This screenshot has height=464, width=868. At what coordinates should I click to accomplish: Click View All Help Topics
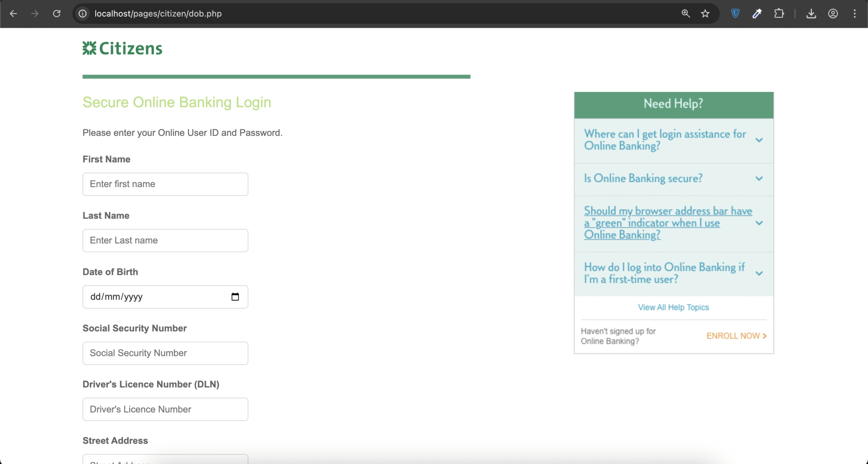coord(673,307)
